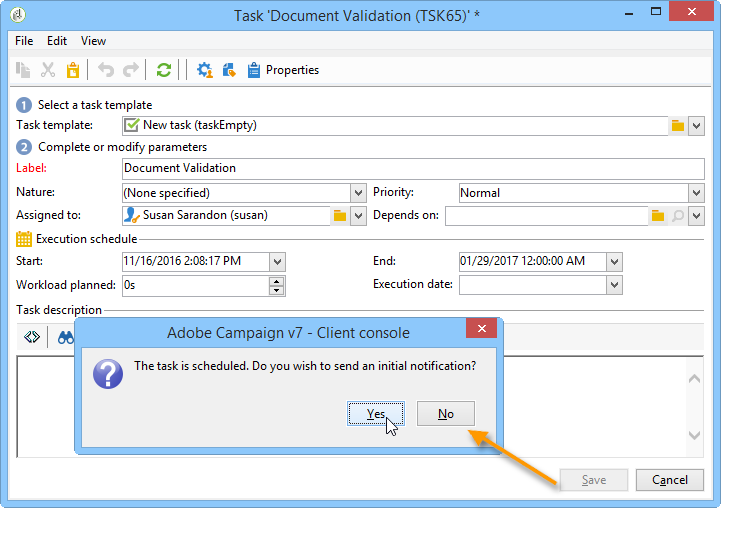Click the folder icon beside Task template
The height and width of the screenshot is (539, 748).
pyautogui.click(x=678, y=126)
